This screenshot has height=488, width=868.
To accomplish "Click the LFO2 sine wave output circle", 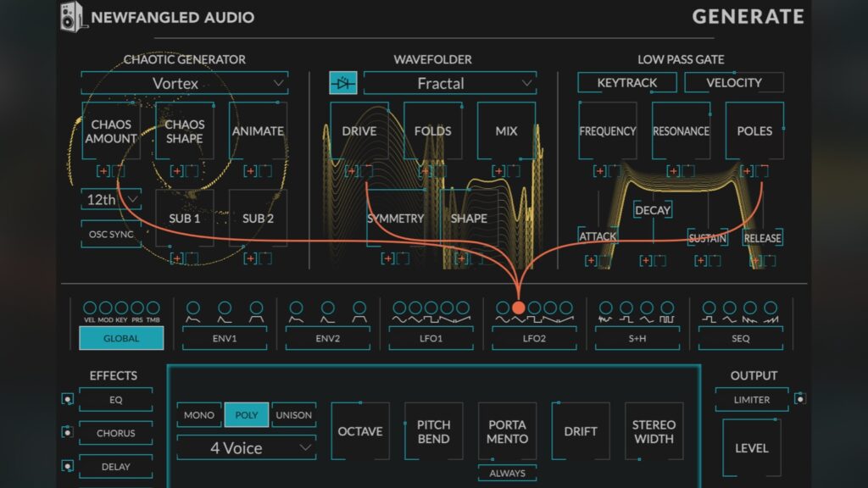I will tap(503, 308).
